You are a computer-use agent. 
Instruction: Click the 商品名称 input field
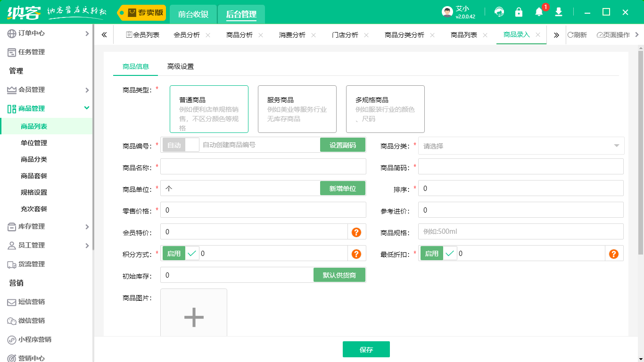(263, 166)
